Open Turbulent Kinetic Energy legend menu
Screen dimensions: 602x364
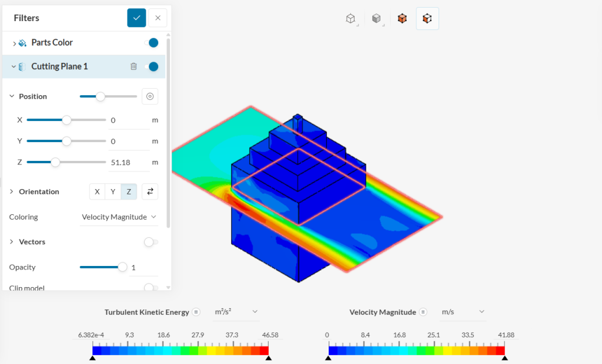click(x=196, y=312)
